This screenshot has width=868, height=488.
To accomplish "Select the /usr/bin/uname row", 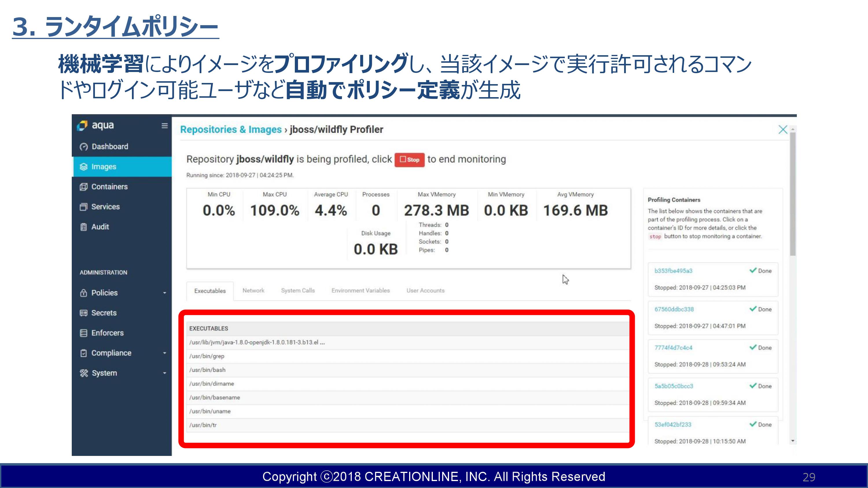I will pos(408,411).
